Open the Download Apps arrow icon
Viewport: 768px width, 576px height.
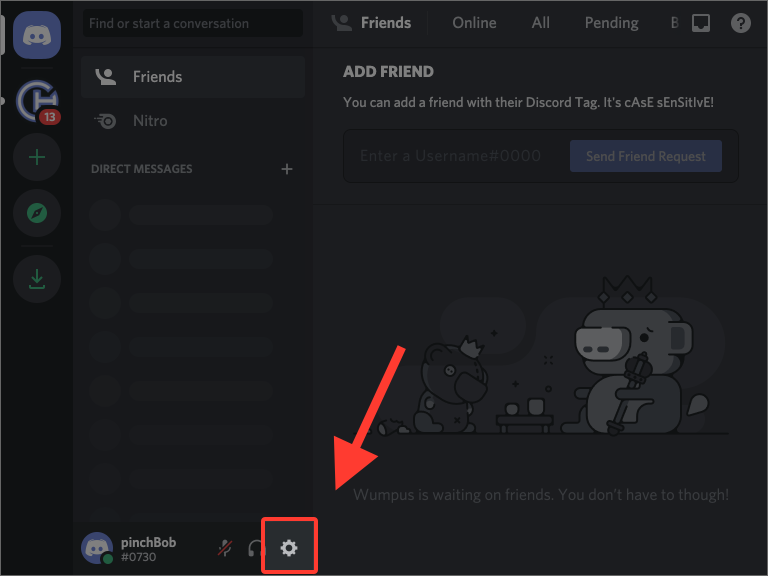[x=37, y=279]
